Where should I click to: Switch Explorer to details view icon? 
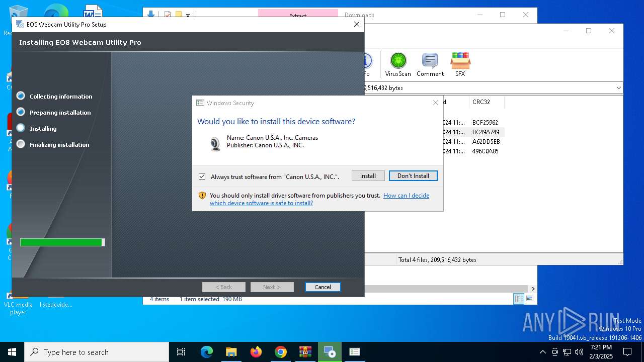pos(519,299)
